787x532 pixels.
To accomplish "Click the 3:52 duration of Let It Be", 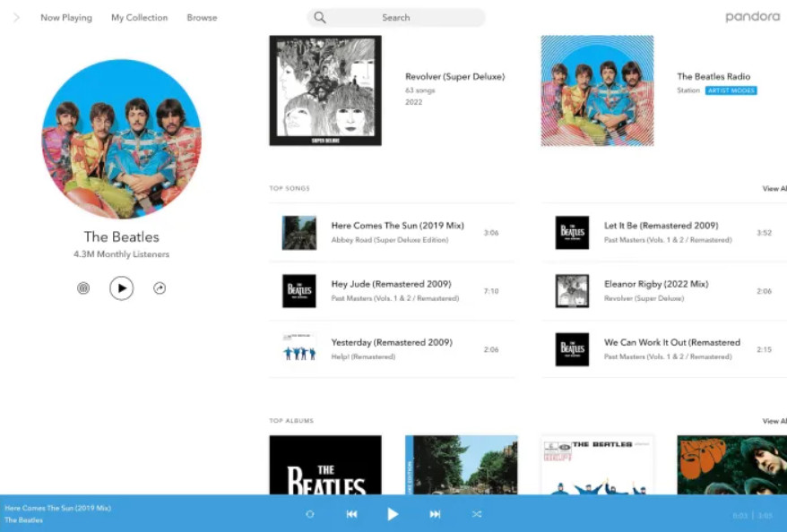I will click(x=764, y=233).
